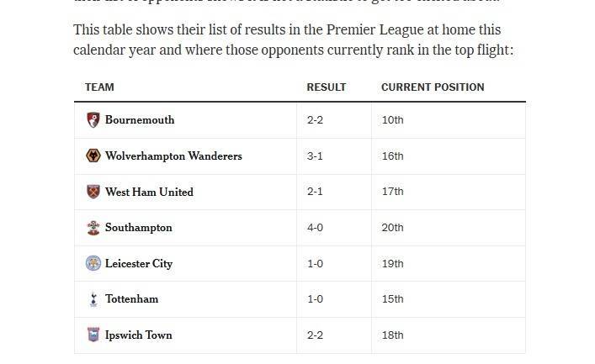Click the Southampton club badge icon
This screenshot has width=595, height=364.
pos(93,228)
